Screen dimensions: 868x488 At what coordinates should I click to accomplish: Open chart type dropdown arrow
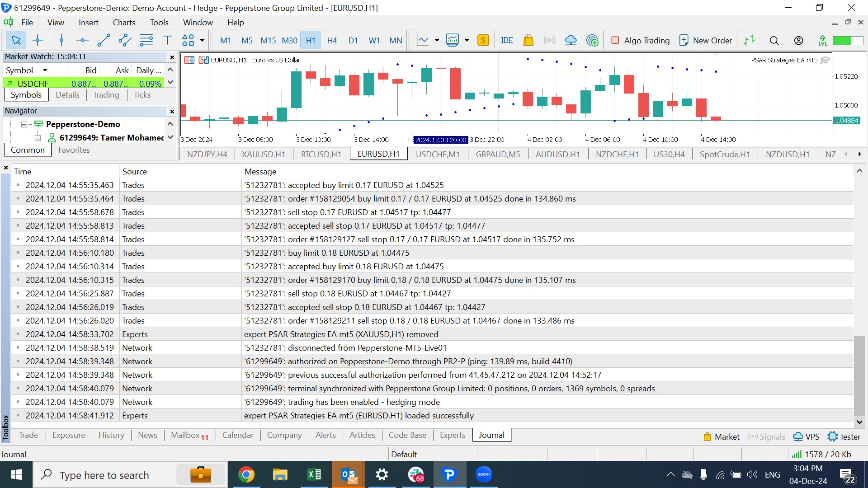pos(437,41)
